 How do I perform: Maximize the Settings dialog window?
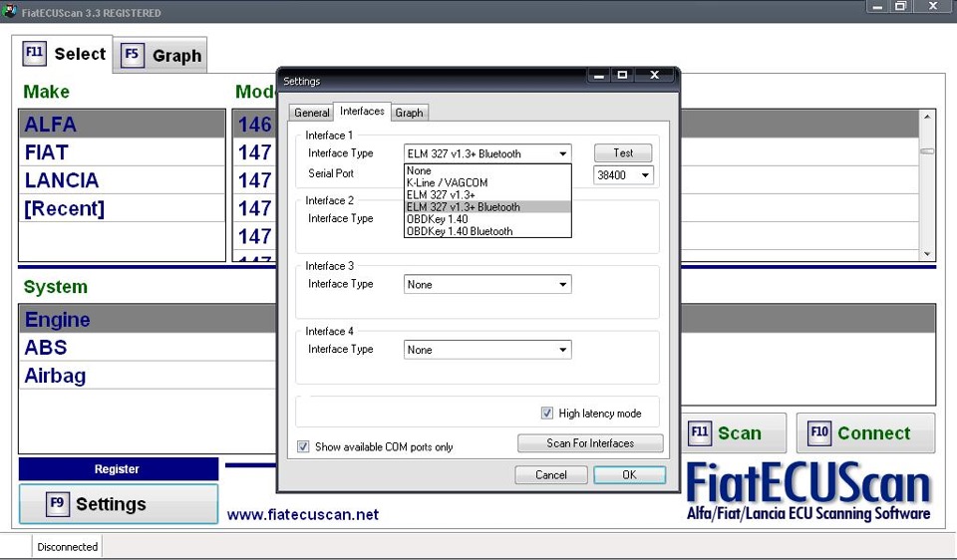click(622, 75)
